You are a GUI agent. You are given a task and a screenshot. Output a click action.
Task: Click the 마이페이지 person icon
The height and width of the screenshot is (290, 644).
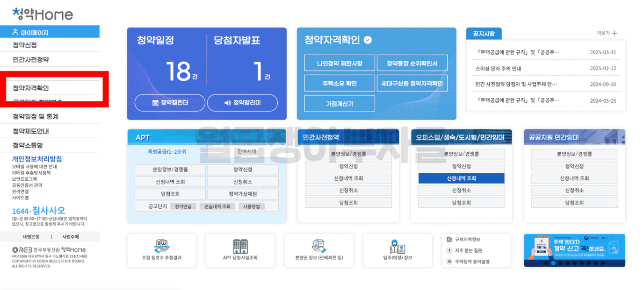coord(16,32)
